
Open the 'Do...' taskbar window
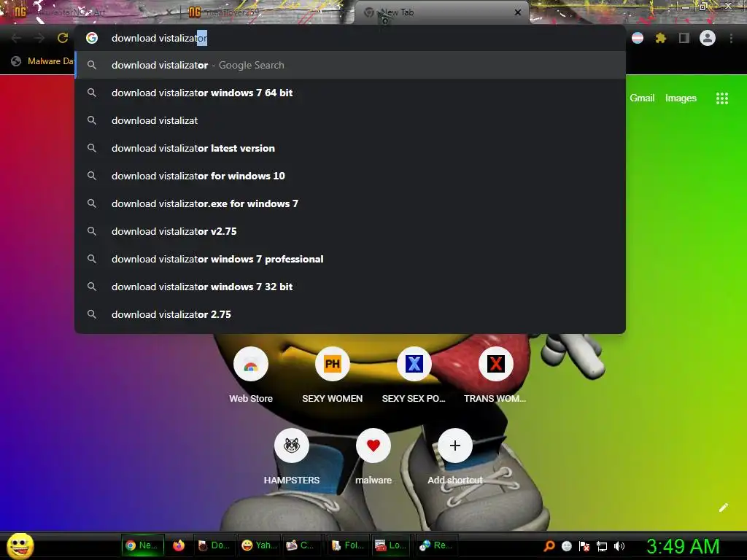(x=214, y=545)
